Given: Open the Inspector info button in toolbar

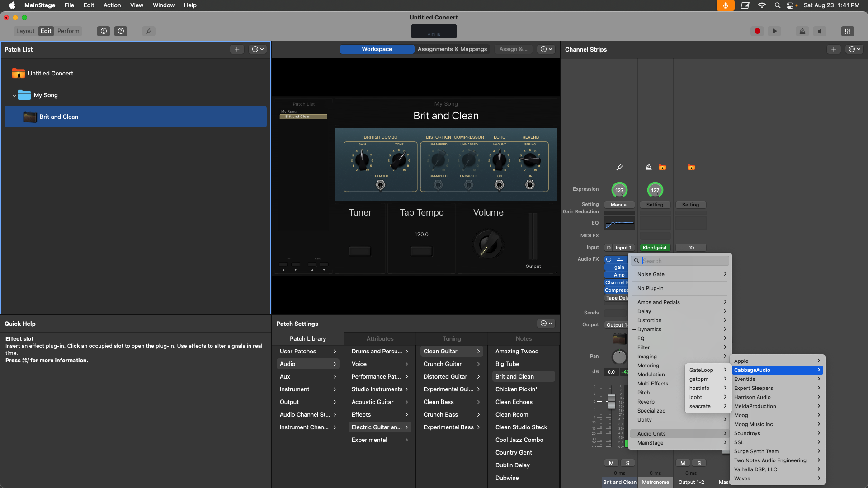Looking at the screenshot, I should (104, 31).
